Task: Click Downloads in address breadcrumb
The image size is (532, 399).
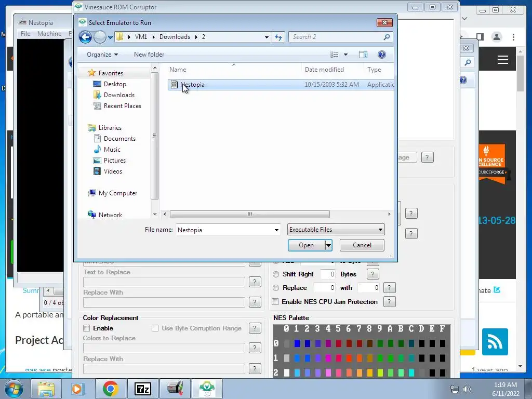Action: [x=175, y=37]
